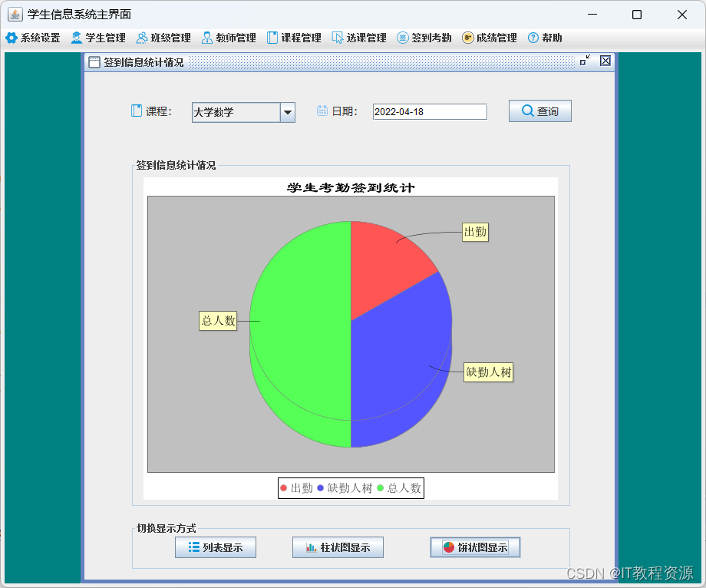This screenshot has height=588, width=706.
Task: Close the 学生信息系统主界面 window
Action: click(x=681, y=15)
